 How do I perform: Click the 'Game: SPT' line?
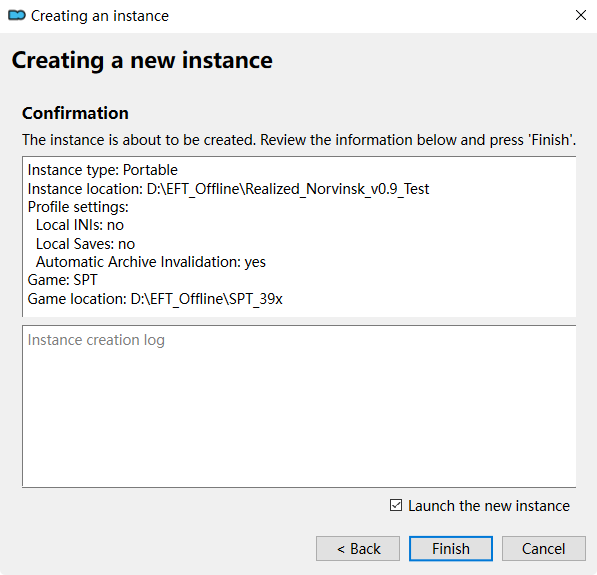click(62, 280)
